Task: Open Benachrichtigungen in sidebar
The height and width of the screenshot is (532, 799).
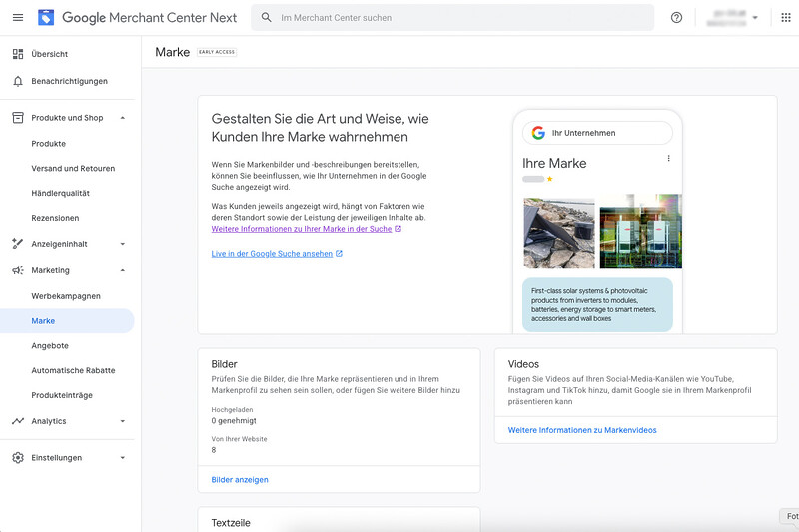Action: point(69,81)
